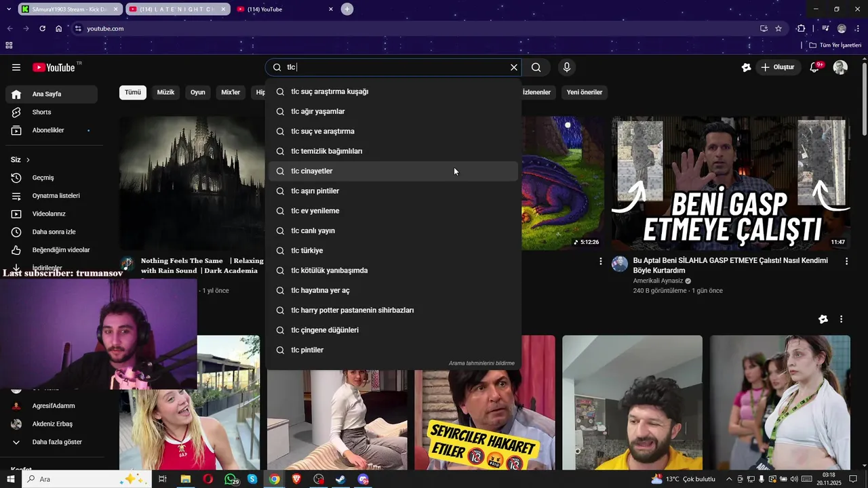Open BENİ GASP ETMEYE ÇALIŞTI thumbnail
Image resolution: width=868 pixels, height=488 pixels.
point(730,183)
